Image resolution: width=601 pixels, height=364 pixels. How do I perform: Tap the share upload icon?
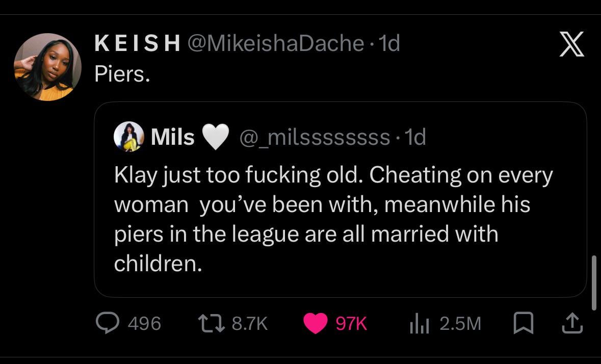[571, 323]
